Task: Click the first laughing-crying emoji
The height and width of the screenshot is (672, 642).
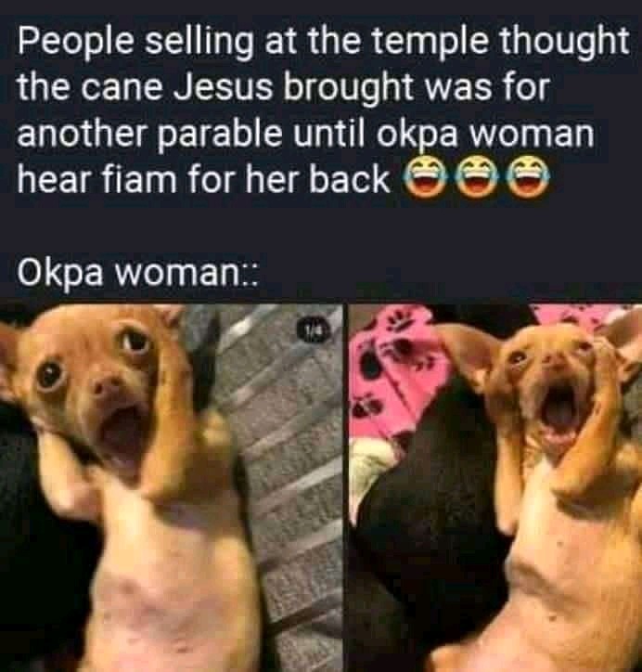Action: 424,177
